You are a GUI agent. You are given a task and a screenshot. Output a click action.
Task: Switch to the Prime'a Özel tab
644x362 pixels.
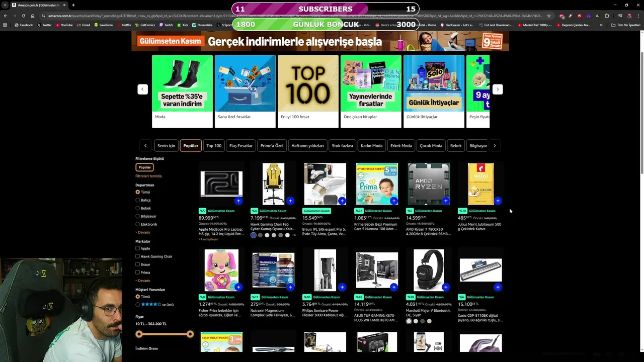[x=272, y=146]
